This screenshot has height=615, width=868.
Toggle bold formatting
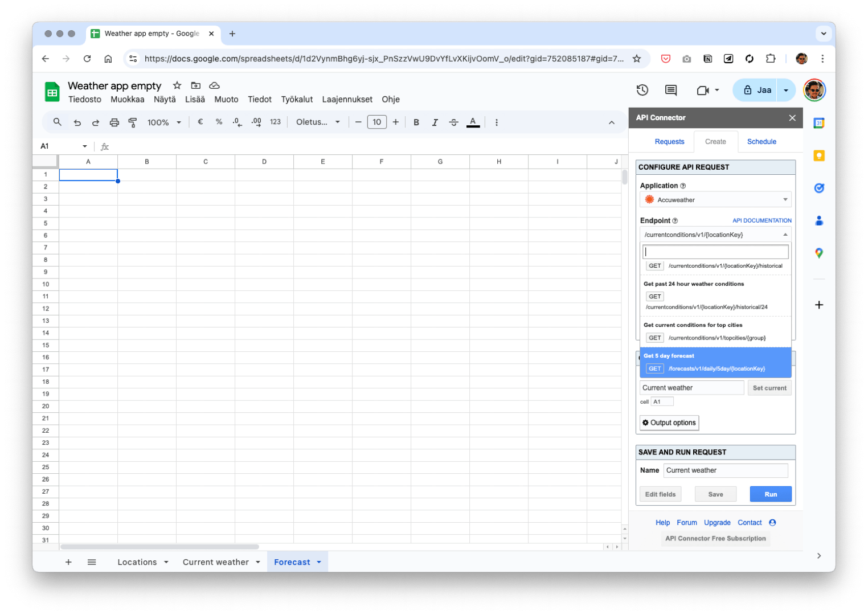[416, 122]
